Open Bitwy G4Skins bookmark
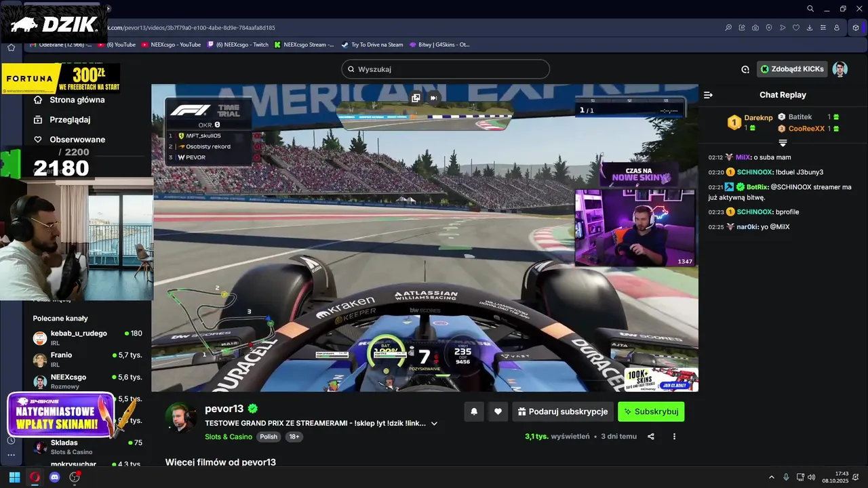The width and height of the screenshot is (868, 488). 439,45
